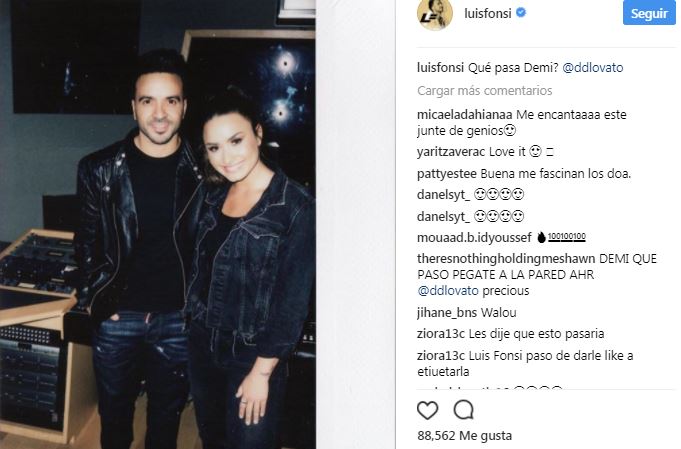Open the posted photo of two people
This screenshot has height=449, width=681.
pyautogui.click(x=158, y=224)
